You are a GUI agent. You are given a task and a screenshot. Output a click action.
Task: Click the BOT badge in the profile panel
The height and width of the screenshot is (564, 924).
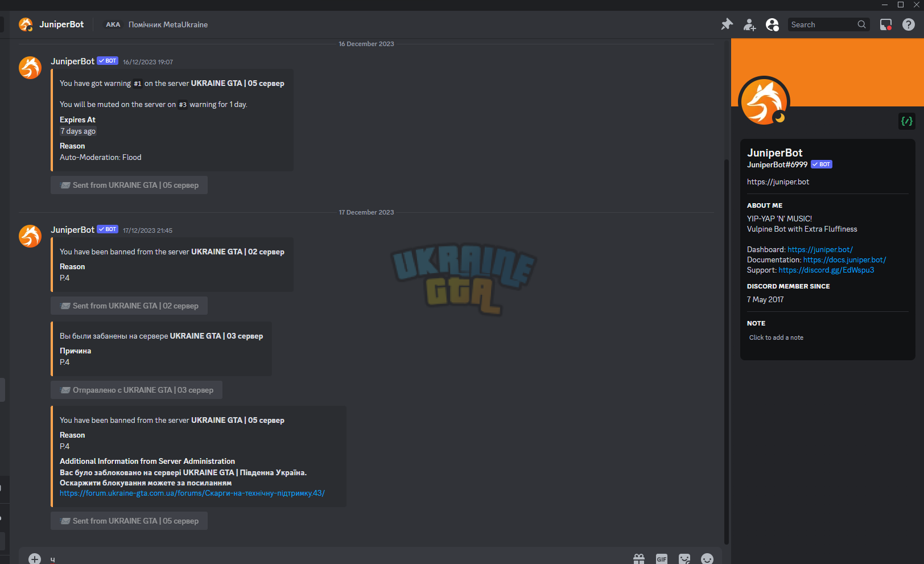point(822,164)
